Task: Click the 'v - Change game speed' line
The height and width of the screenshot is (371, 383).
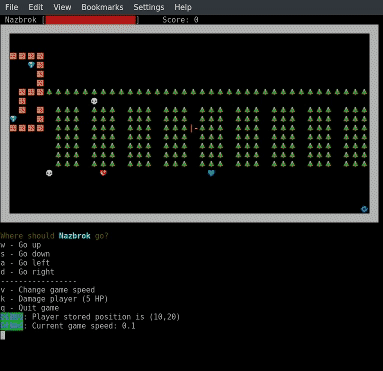Action: 48,290
